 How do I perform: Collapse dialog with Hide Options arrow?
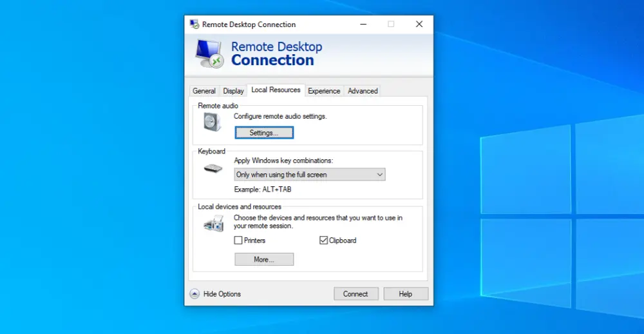point(194,293)
